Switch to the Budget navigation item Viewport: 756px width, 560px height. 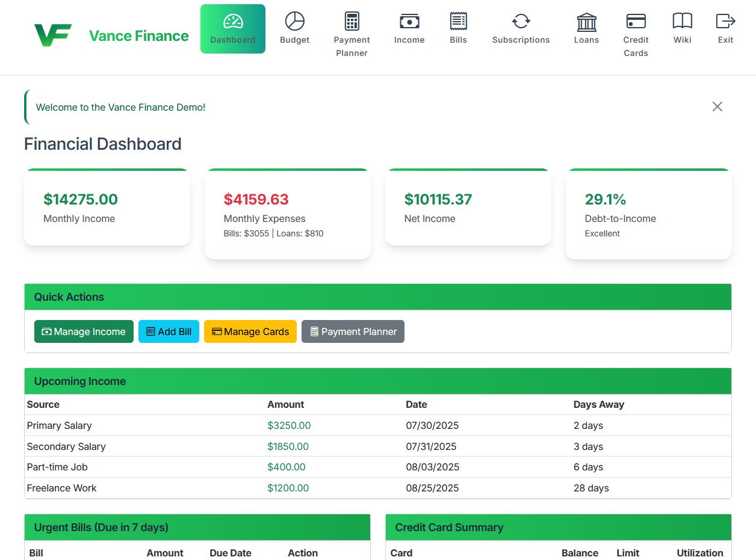[294, 28]
